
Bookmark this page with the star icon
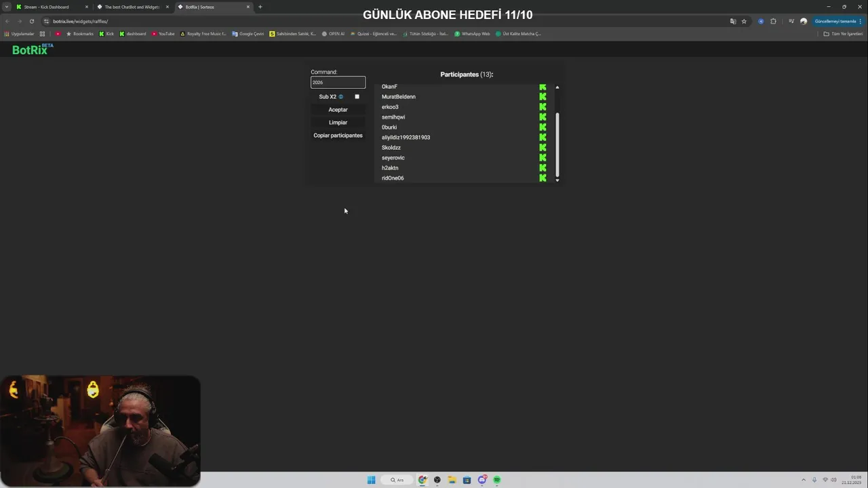click(x=744, y=21)
